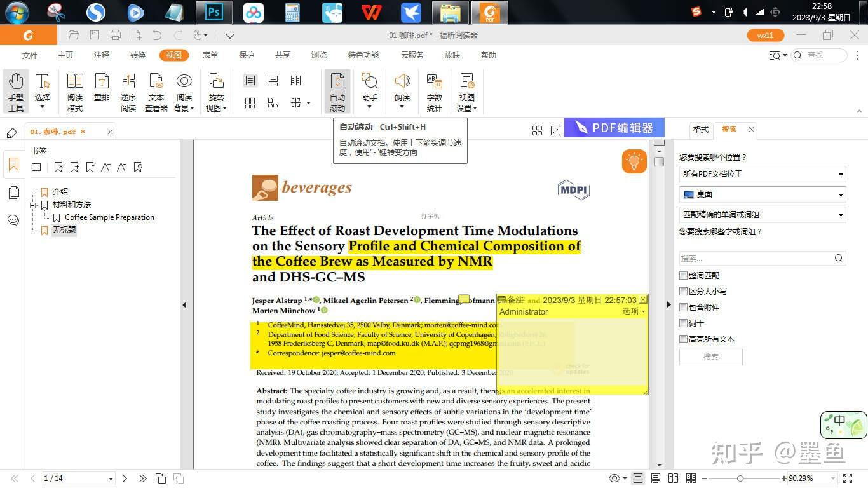Open the PDF 编辑器 button
This screenshot has height=488, width=868.
click(614, 128)
